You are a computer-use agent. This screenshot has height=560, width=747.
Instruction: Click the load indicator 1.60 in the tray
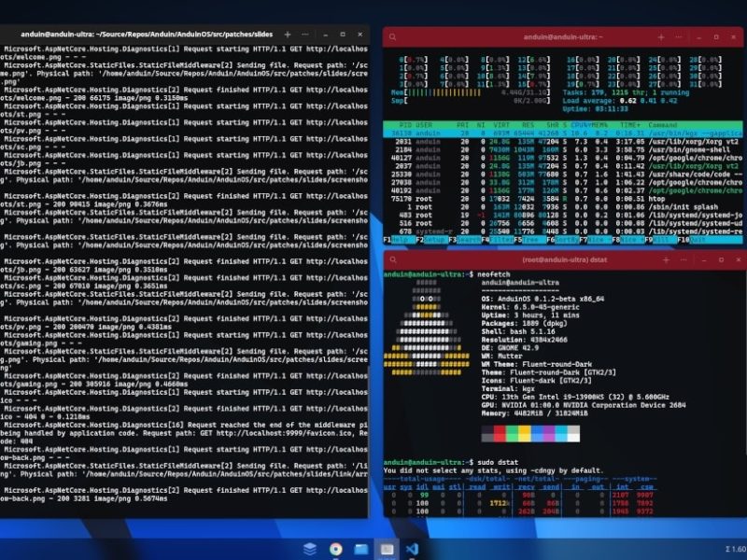(x=736, y=549)
